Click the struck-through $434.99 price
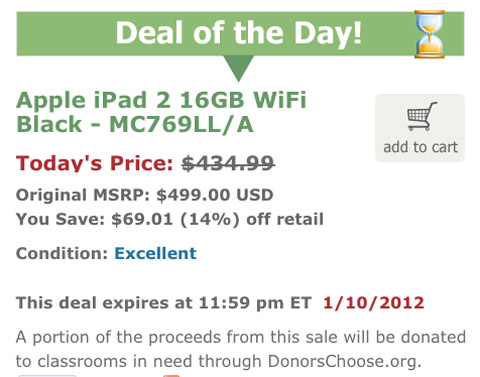The image size is (480, 377). 228,163
